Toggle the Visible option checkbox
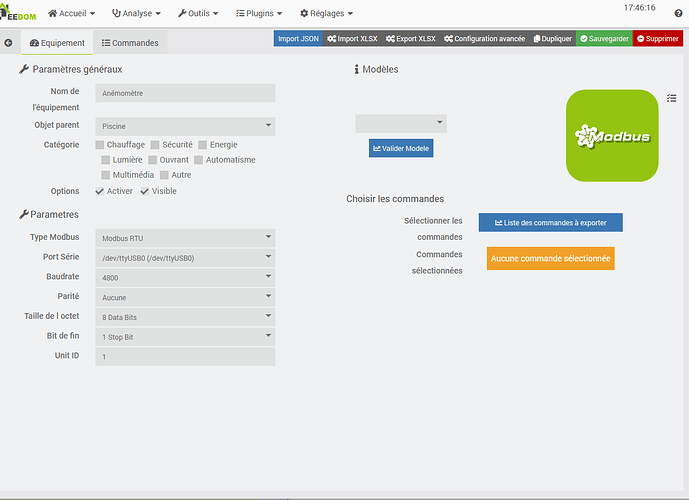This screenshot has width=689, height=500. tap(145, 191)
